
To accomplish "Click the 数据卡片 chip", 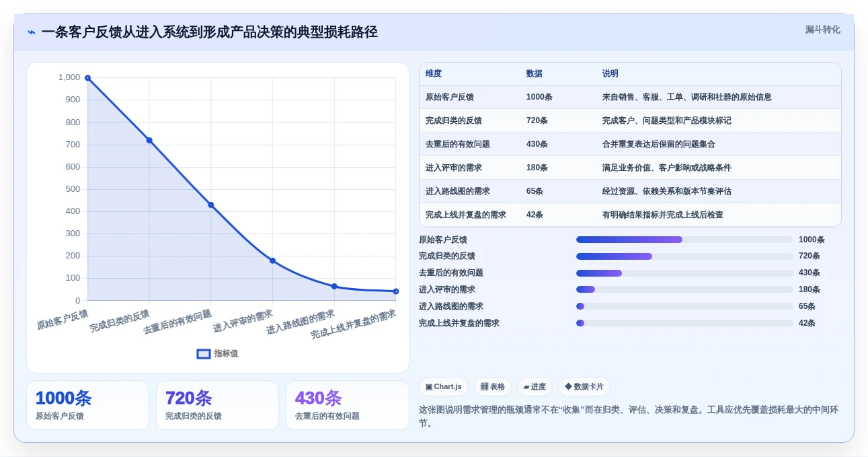I will (584, 386).
